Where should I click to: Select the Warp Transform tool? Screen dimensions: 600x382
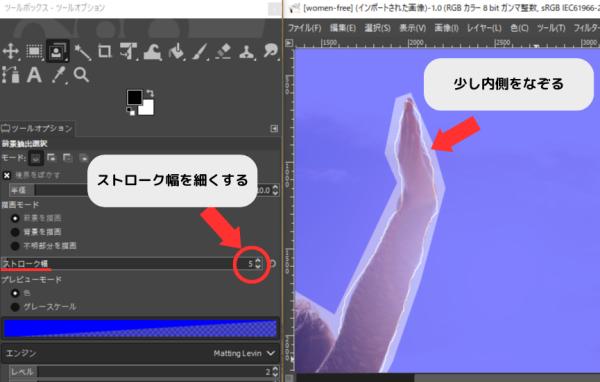coord(153,52)
